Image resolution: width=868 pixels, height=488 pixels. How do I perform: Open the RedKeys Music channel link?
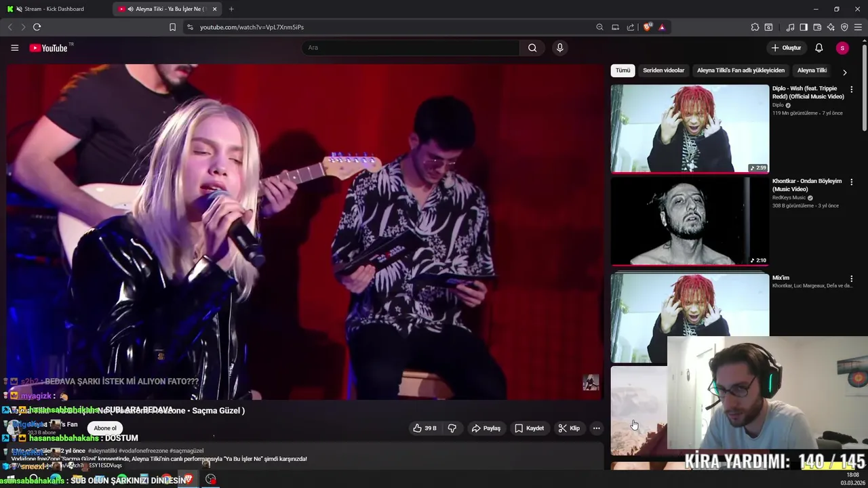[x=789, y=198]
